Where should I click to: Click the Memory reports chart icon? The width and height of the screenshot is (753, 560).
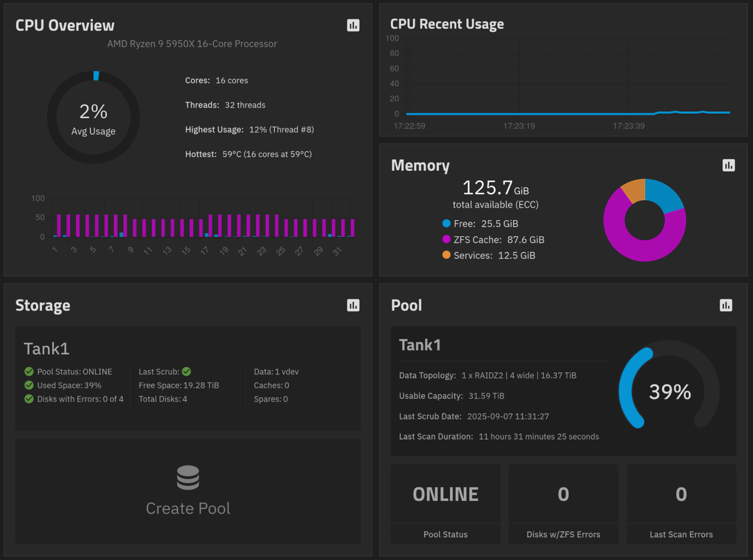coord(728,165)
